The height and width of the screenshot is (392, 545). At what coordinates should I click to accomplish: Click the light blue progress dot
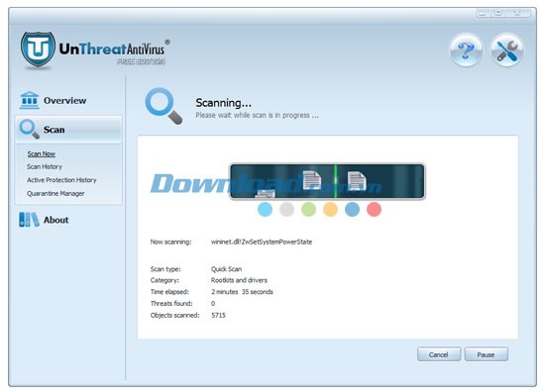click(266, 210)
